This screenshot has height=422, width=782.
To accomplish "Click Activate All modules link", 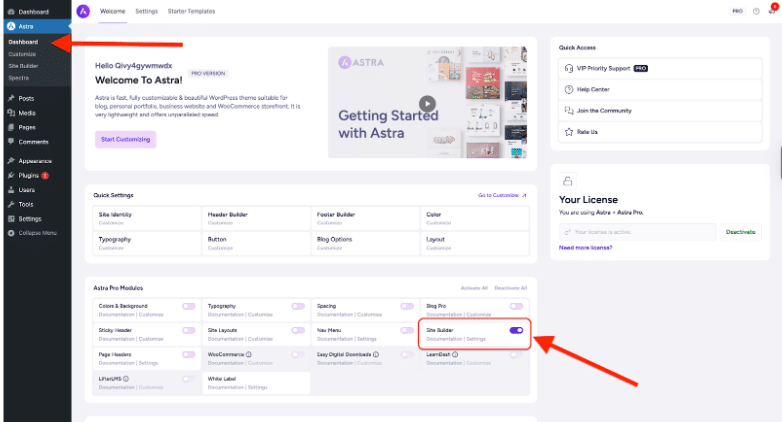I will point(474,288).
